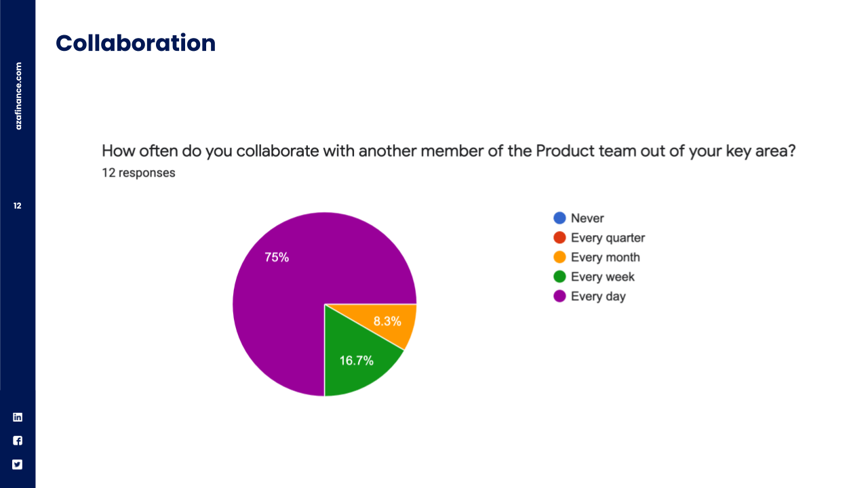Click the green Every week legend dot
868x488 pixels.
(560, 277)
